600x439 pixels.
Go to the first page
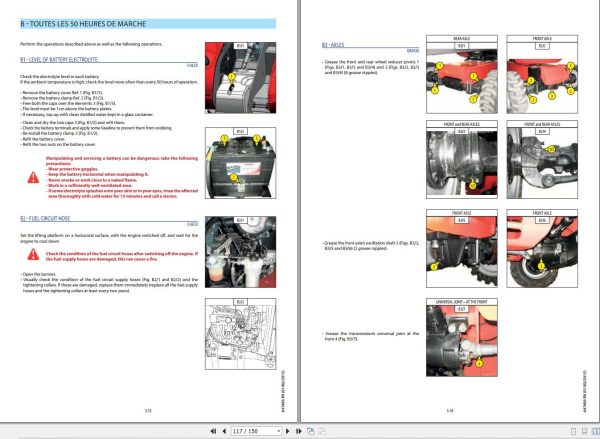pyautogui.click(x=214, y=431)
